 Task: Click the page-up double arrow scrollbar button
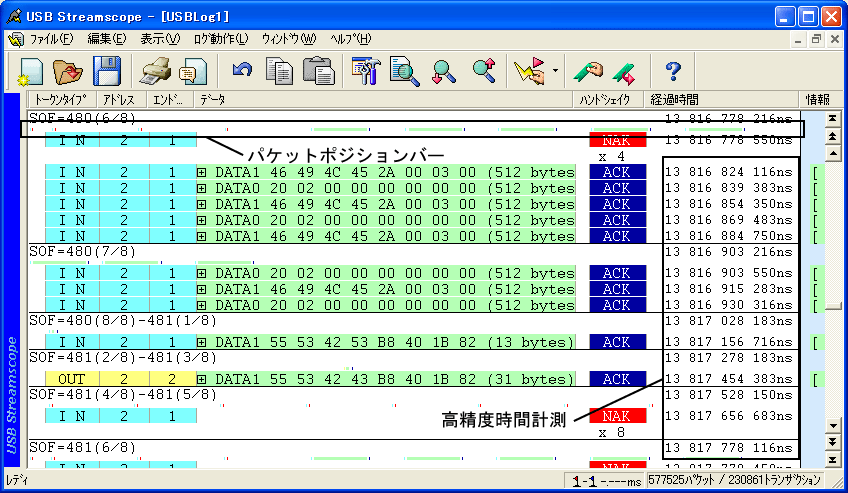click(x=832, y=137)
